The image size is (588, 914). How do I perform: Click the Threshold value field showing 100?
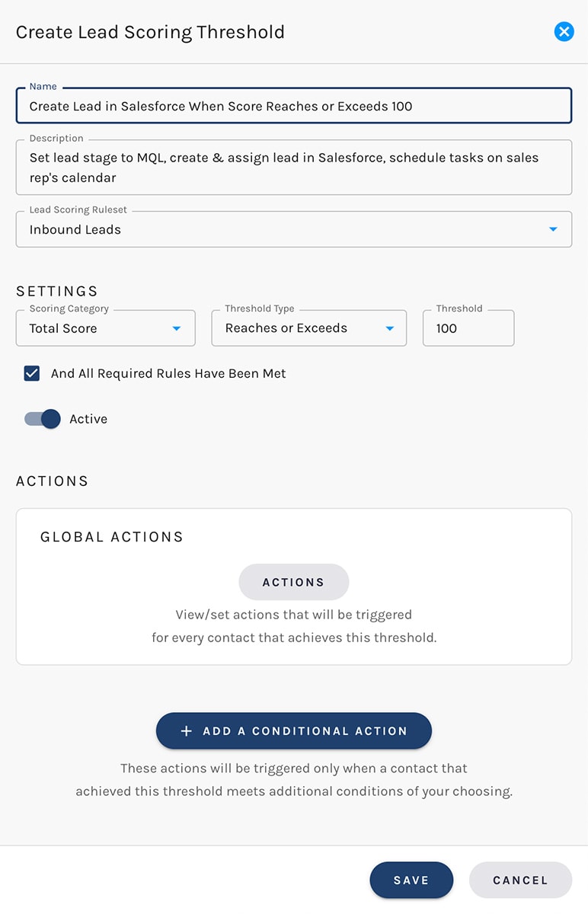[468, 328]
